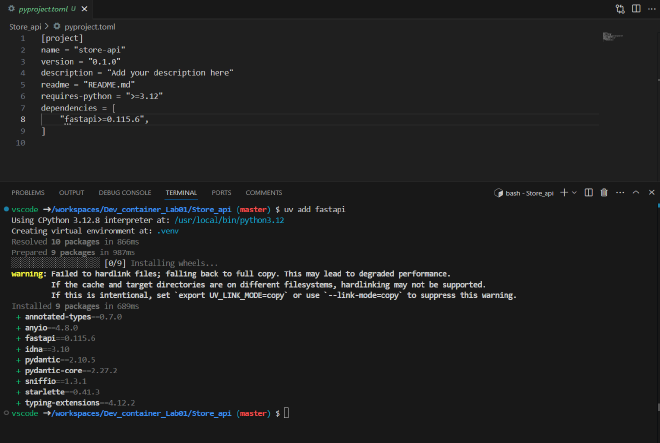Click 'Installed 9 packages' line in terminal
This screenshot has height=443, width=660.
(x=75, y=306)
